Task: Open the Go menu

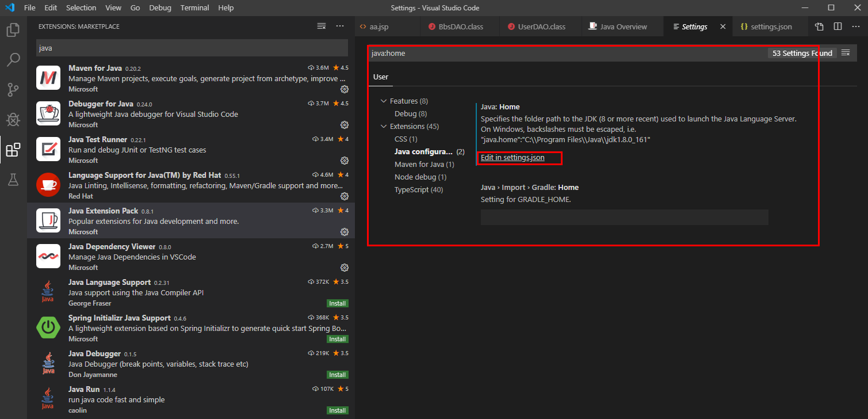Action: click(x=135, y=7)
